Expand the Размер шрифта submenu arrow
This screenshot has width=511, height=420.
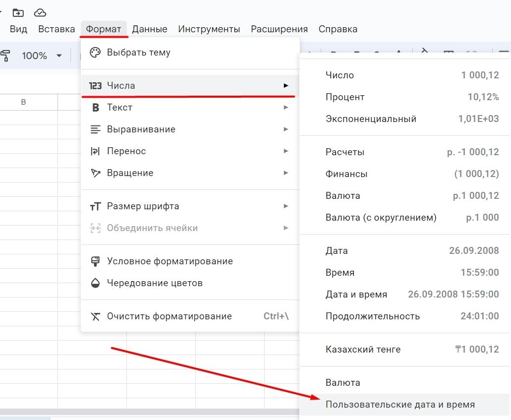point(286,206)
